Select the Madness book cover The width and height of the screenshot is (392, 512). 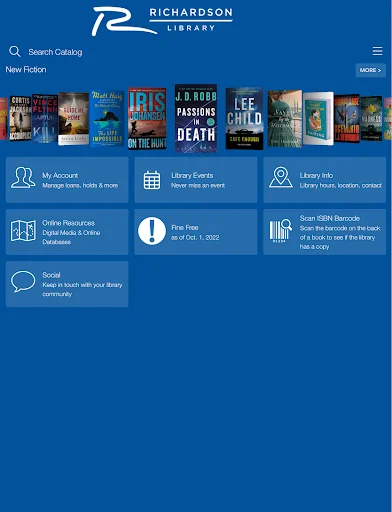click(x=371, y=119)
